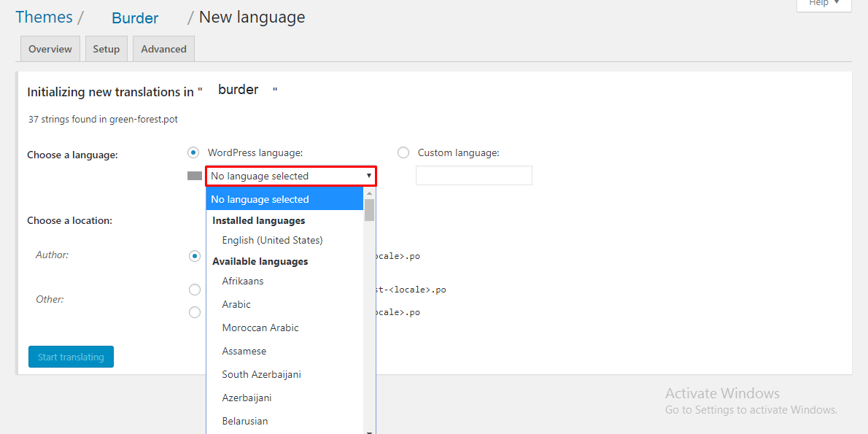868x434 pixels.
Task: Collapse the No language selected dropdown box
Action: coord(291,176)
